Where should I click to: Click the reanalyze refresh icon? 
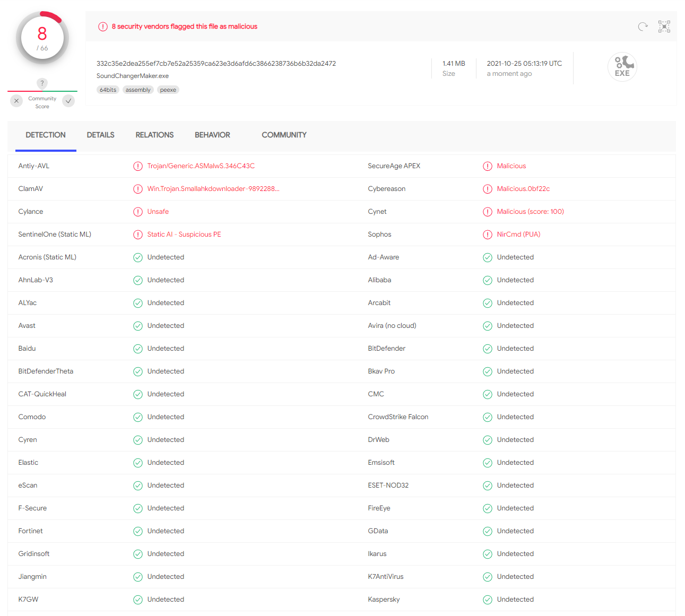coord(643,27)
